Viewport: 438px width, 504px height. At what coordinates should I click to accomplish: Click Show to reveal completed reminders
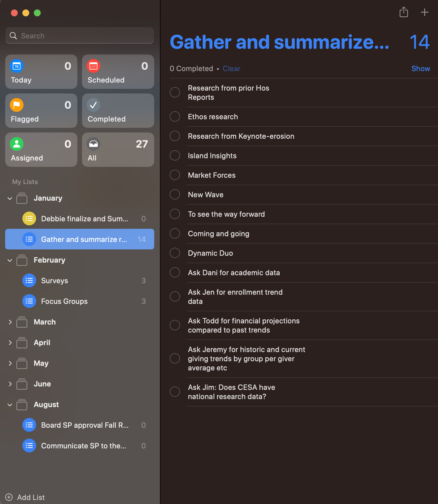tap(421, 69)
